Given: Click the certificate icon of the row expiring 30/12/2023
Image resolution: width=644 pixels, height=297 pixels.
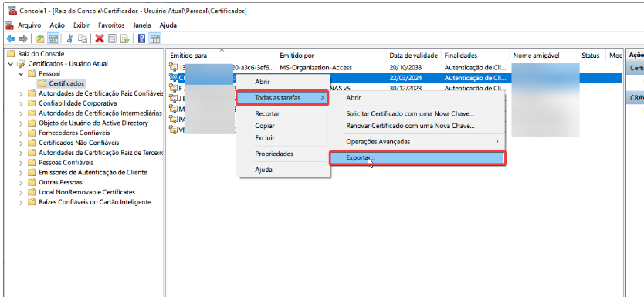Looking at the screenshot, I should 173,87.
